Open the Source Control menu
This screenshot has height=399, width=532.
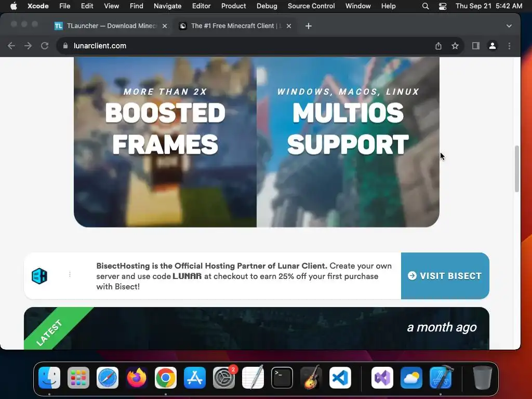(x=311, y=6)
